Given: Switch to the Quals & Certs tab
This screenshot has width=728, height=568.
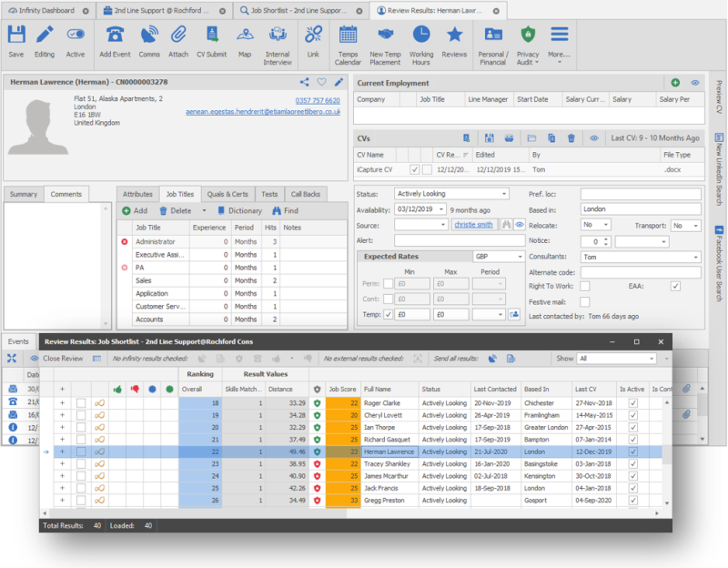Looking at the screenshot, I should (x=227, y=194).
